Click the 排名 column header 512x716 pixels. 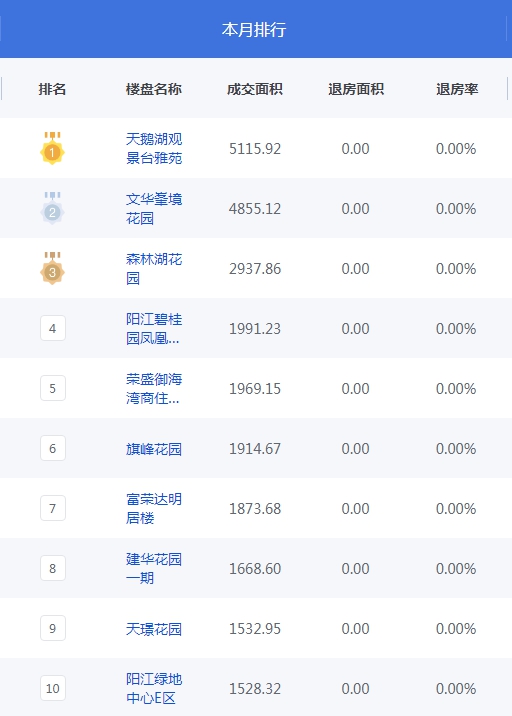point(52,89)
